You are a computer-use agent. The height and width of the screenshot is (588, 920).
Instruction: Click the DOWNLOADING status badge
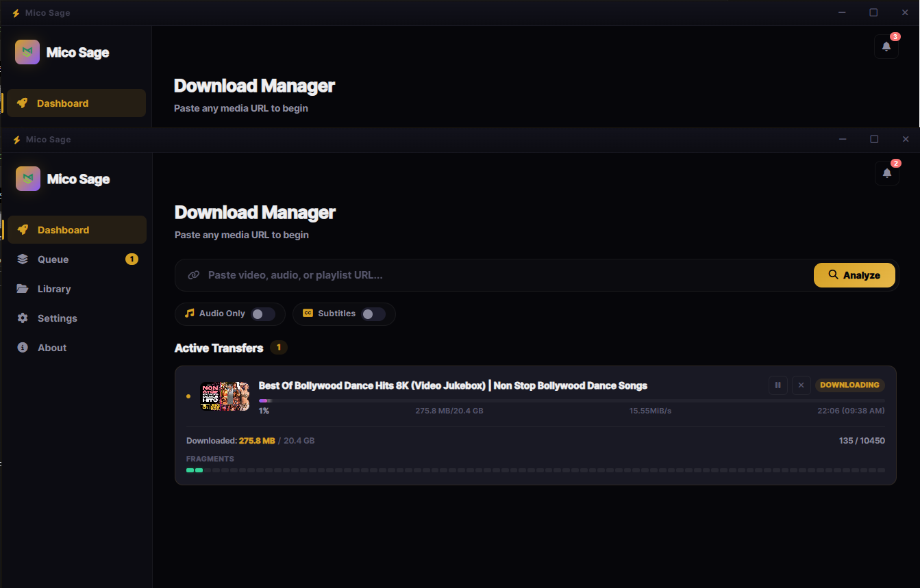(849, 385)
